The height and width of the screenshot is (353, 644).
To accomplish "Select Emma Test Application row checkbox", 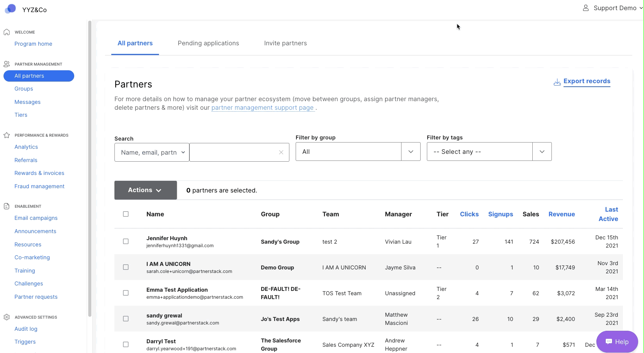I will tap(126, 293).
